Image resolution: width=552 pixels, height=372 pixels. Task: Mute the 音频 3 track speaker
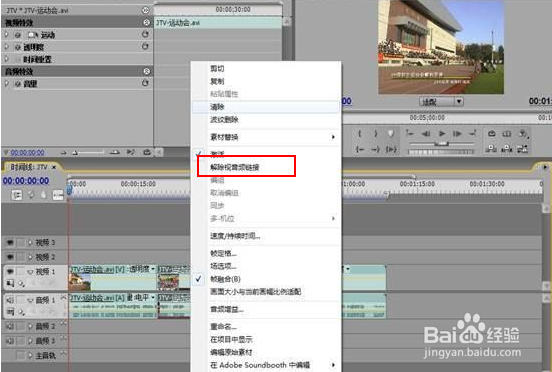point(10,341)
